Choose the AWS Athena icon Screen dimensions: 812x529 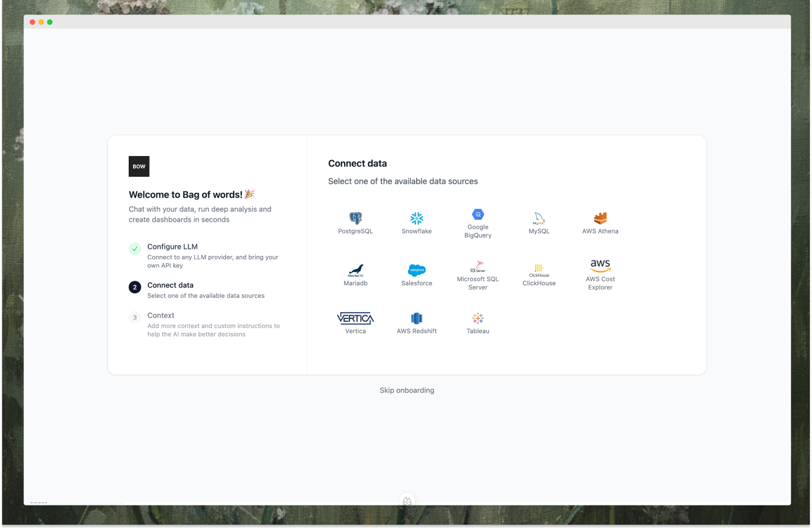coord(600,218)
